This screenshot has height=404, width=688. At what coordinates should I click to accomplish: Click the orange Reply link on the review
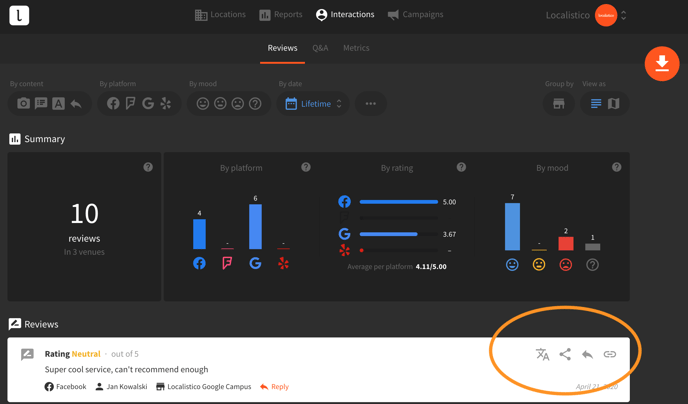275,386
